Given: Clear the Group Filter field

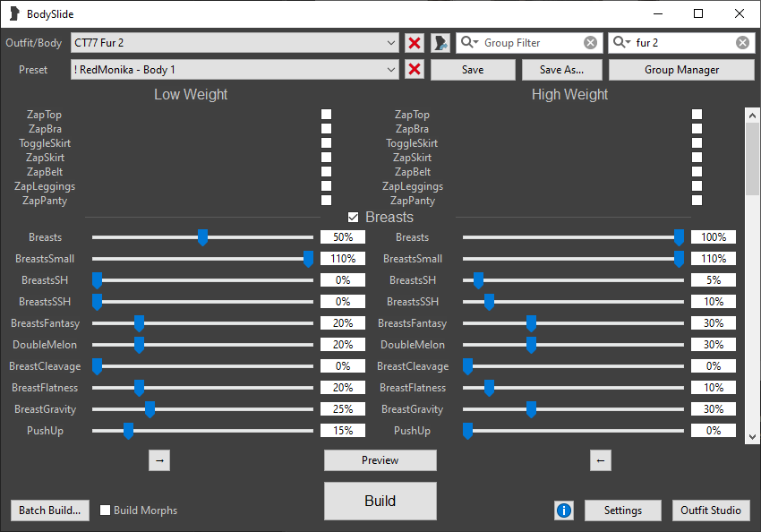Looking at the screenshot, I should coord(590,43).
